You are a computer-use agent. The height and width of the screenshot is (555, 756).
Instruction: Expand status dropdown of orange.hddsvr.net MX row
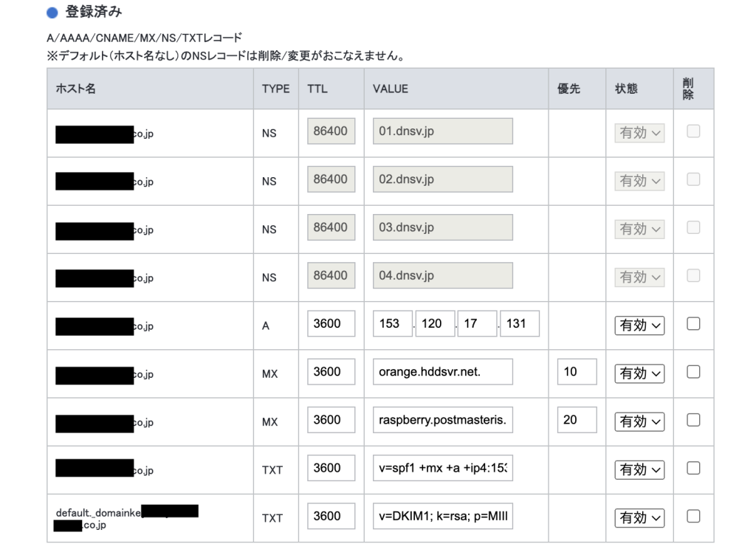click(639, 373)
